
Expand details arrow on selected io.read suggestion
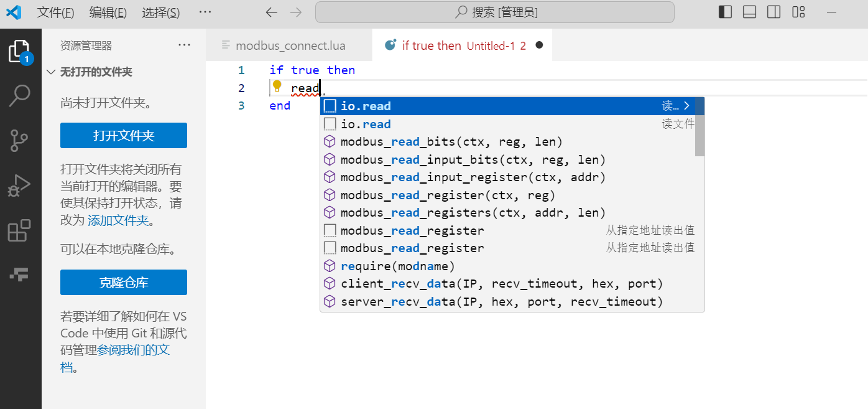coord(687,106)
